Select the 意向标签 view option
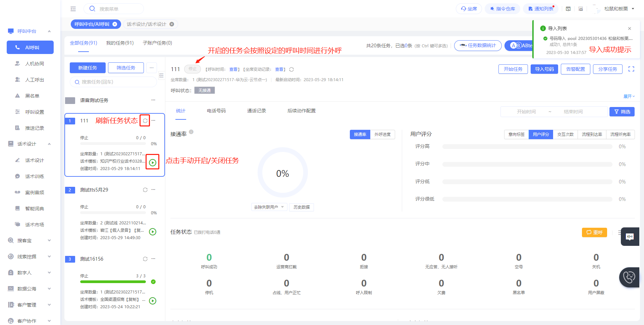Viewport: 644px width, 325px height. tap(516, 134)
